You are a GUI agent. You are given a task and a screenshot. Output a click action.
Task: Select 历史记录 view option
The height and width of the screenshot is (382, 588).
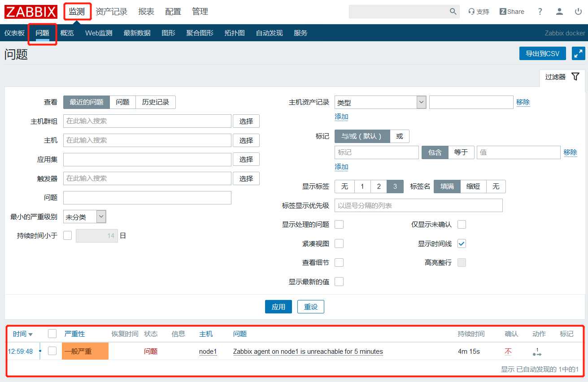(x=156, y=102)
